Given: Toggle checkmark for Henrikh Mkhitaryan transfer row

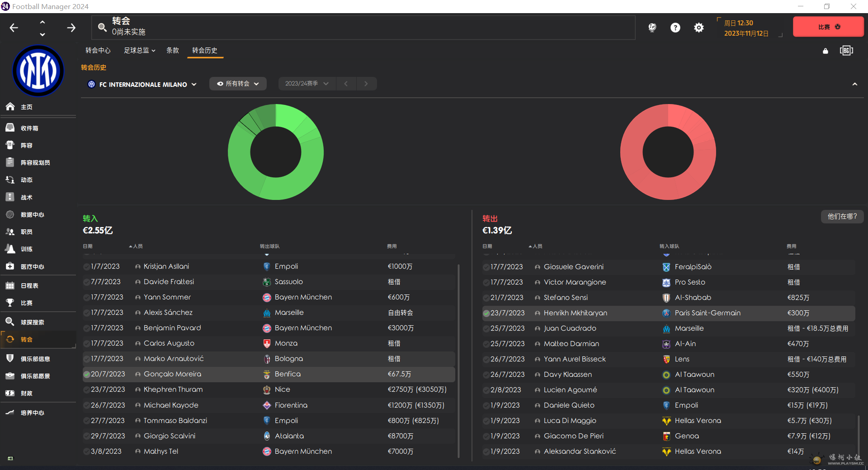Looking at the screenshot, I should click(x=486, y=313).
